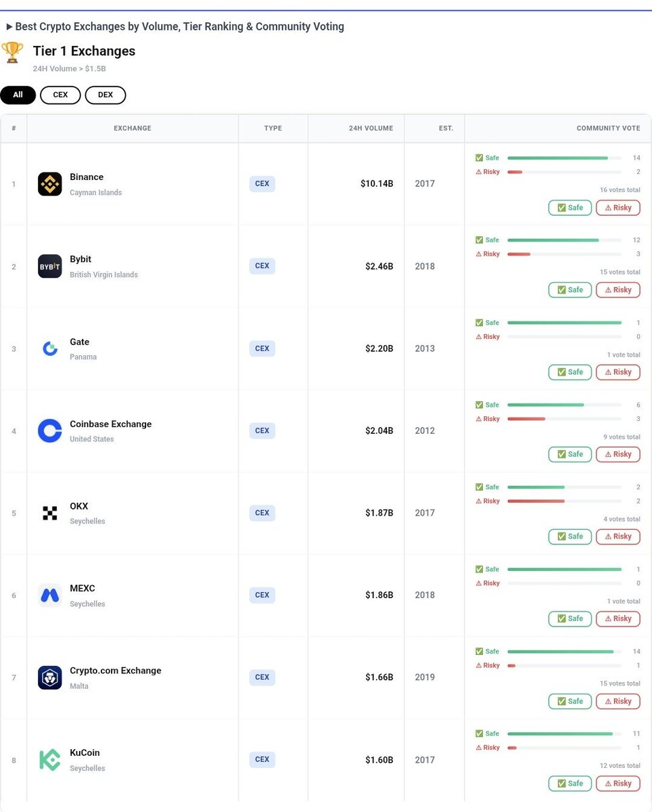Viewport: 652px width, 812px height.
Task: Vote Risky for KuCoin
Action: tap(618, 784)
